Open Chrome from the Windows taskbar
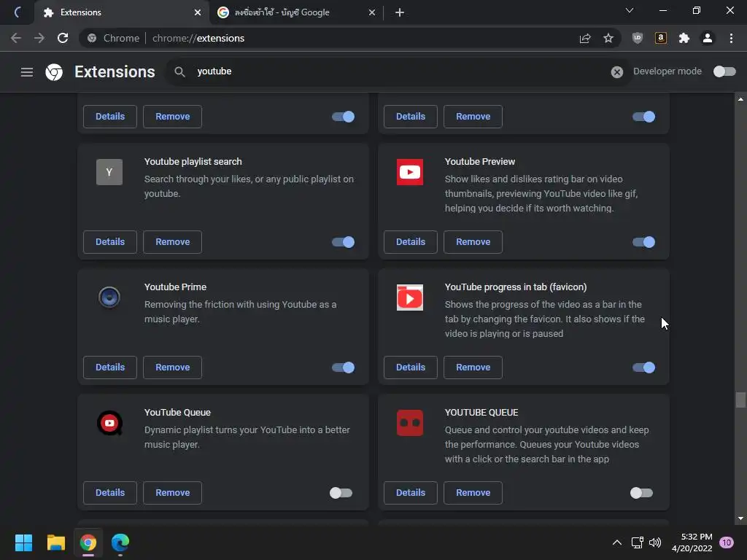Screen dimensions: 747x560 (88, 542)
